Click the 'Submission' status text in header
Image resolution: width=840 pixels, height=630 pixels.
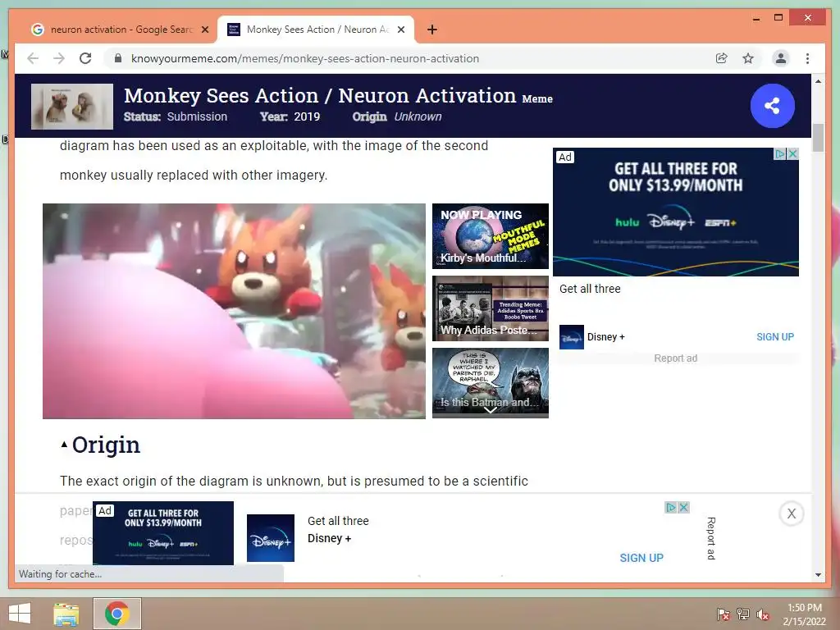(x=197, y=116)
